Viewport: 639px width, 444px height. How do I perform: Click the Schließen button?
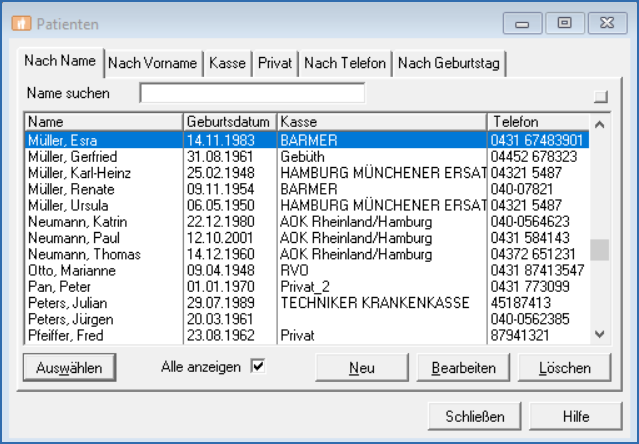point(475,416)
